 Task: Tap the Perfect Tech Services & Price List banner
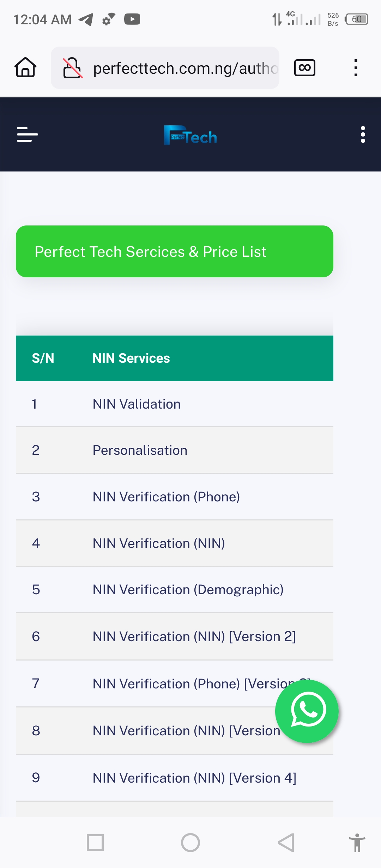pyautogui.click(x=174, y=251)
